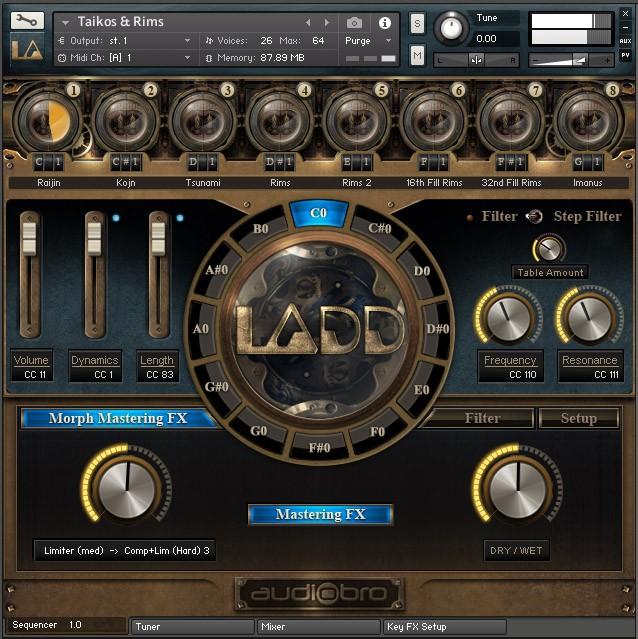The width and height of the screenshot is (638, 639).
Task: Select the F0 key segment
Action: (378, 431)
